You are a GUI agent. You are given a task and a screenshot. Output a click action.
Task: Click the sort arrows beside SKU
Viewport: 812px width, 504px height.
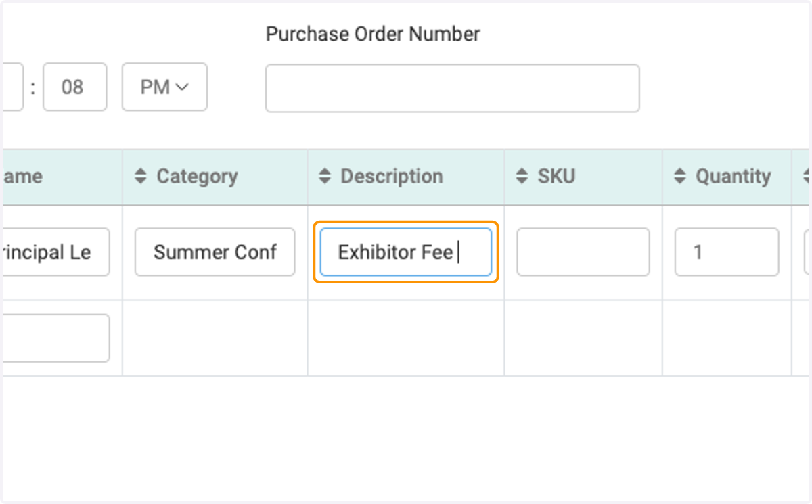(x=522, y=177)
